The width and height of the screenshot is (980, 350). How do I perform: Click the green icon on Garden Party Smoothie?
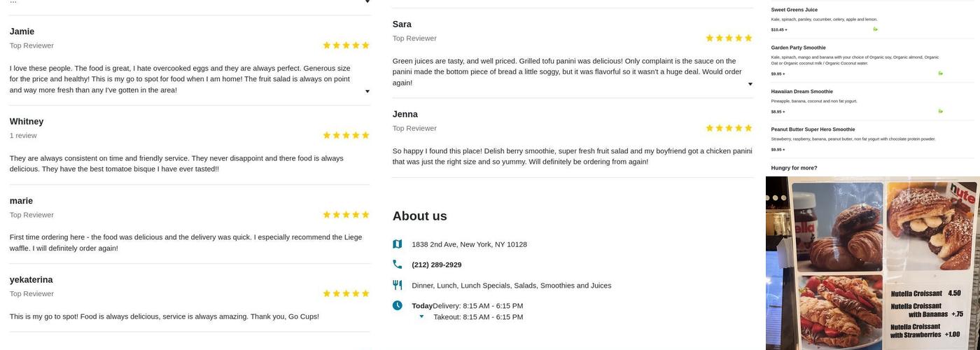(940, 73)
